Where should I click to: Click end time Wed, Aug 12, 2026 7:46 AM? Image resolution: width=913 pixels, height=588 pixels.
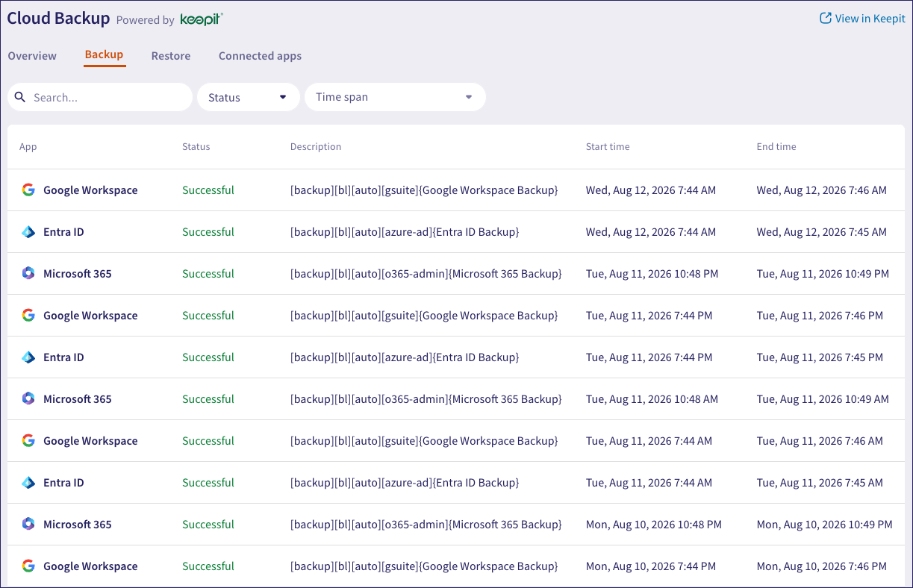[x=822, y=190]
